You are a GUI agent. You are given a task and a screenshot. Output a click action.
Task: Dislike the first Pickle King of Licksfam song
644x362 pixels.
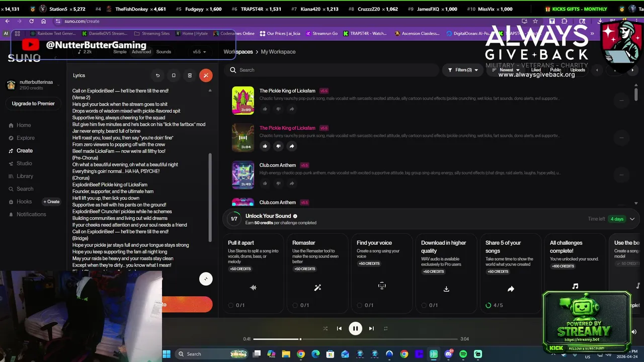click(278, 109)
